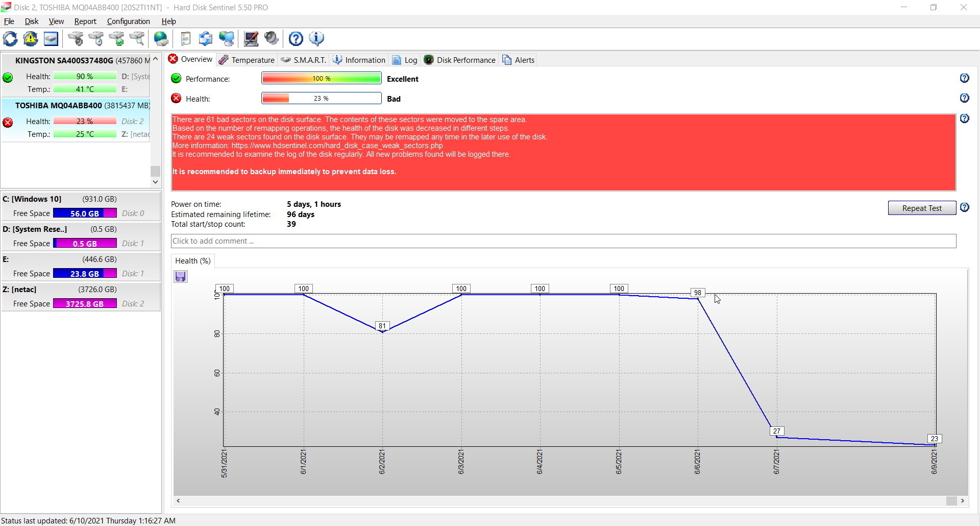The height and width of the screenshot is (526, 980).
Task: Click the refresh circular arrows toolbar icon
Action: (x=10, y=39)
